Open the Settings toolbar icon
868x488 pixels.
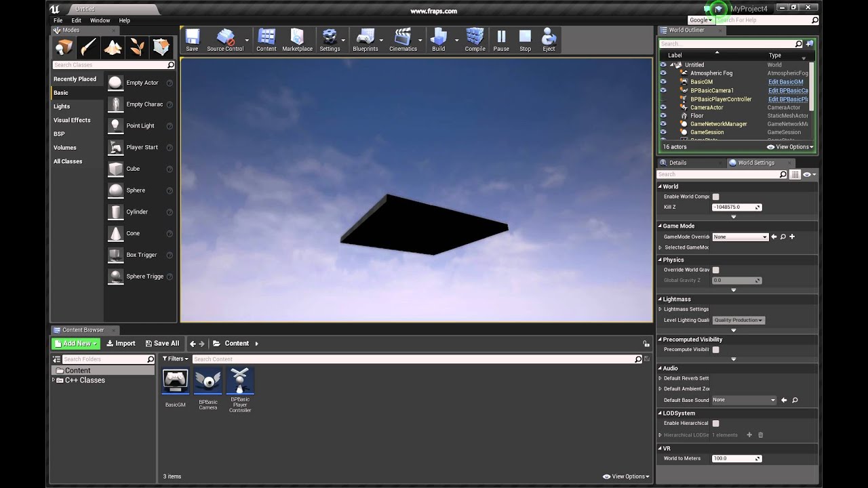[330, 40]
